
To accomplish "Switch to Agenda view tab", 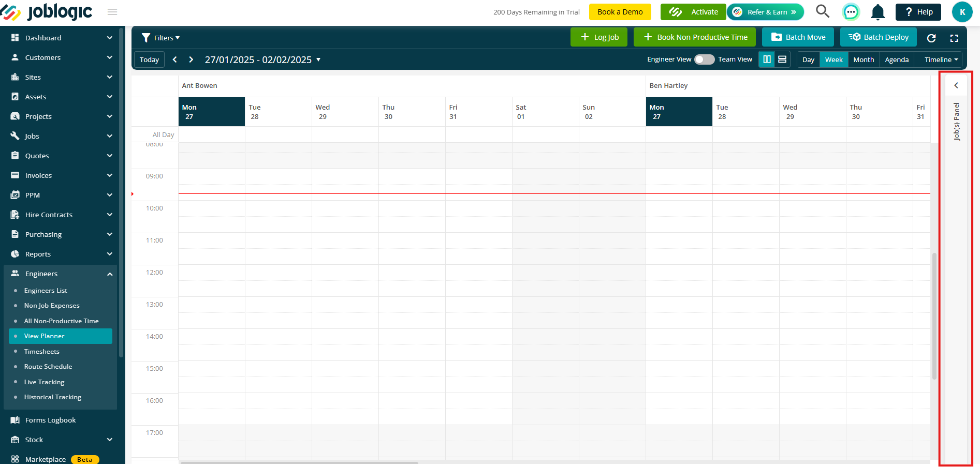I will click(897, 59).
